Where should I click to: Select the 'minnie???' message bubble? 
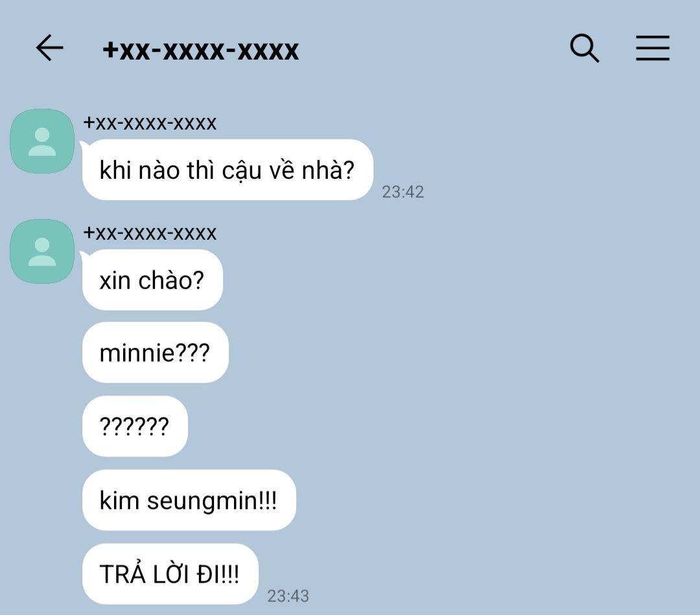156,352
